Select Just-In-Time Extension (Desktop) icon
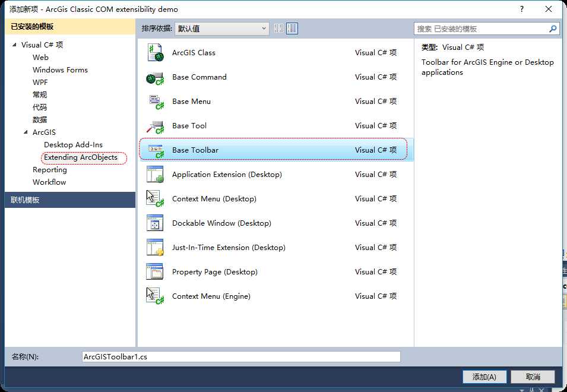Image resolution: width=567 pixels, height=392 pixels. tap(155, 247)
